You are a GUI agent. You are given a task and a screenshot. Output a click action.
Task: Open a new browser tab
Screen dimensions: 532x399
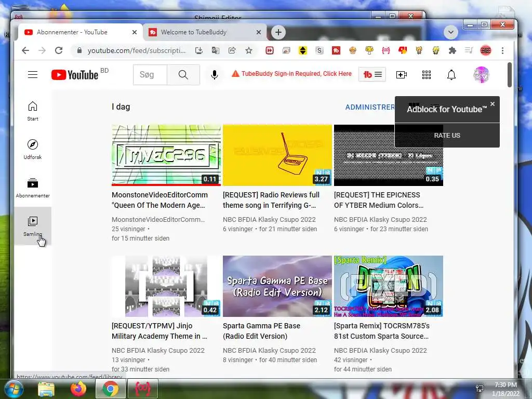click(278, 32)
